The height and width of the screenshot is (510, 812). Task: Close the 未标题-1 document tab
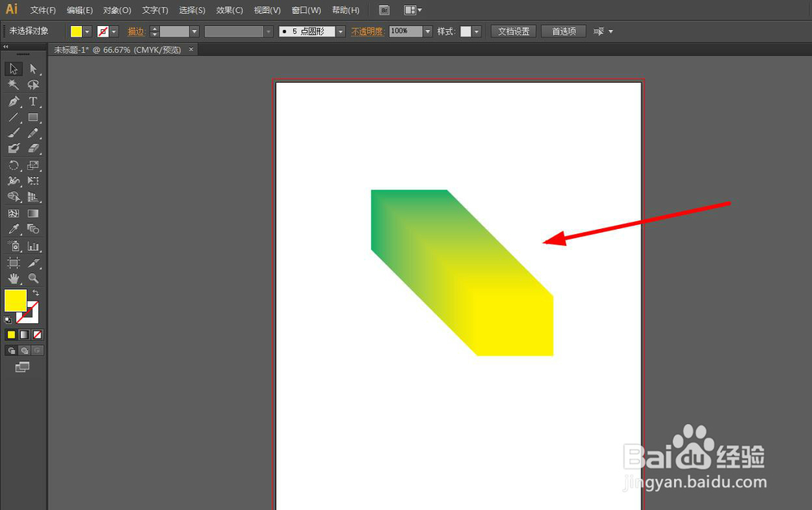click(x=191, y=50)
